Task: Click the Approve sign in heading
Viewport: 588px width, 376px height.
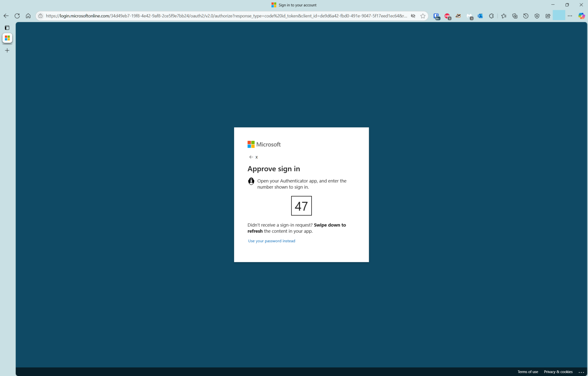Action: [273, 169]
